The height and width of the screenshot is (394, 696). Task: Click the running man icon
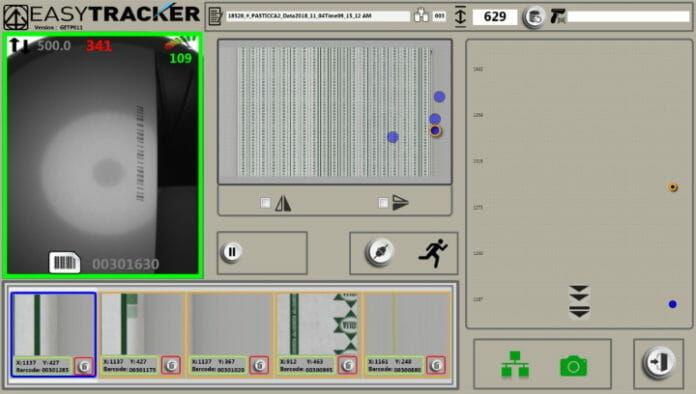(433, 253)
